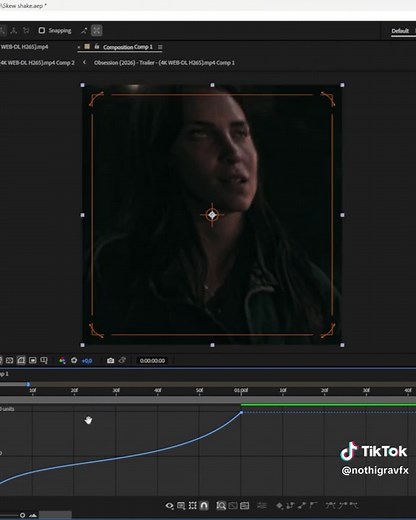
Task: Select the keyframe at the curve's end
Action: (x=242, y=412)
